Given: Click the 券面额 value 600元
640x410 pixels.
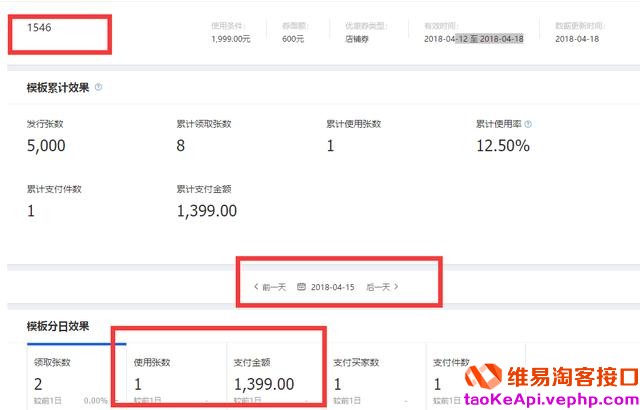Looking at the screenshot, I should point(293,39).
